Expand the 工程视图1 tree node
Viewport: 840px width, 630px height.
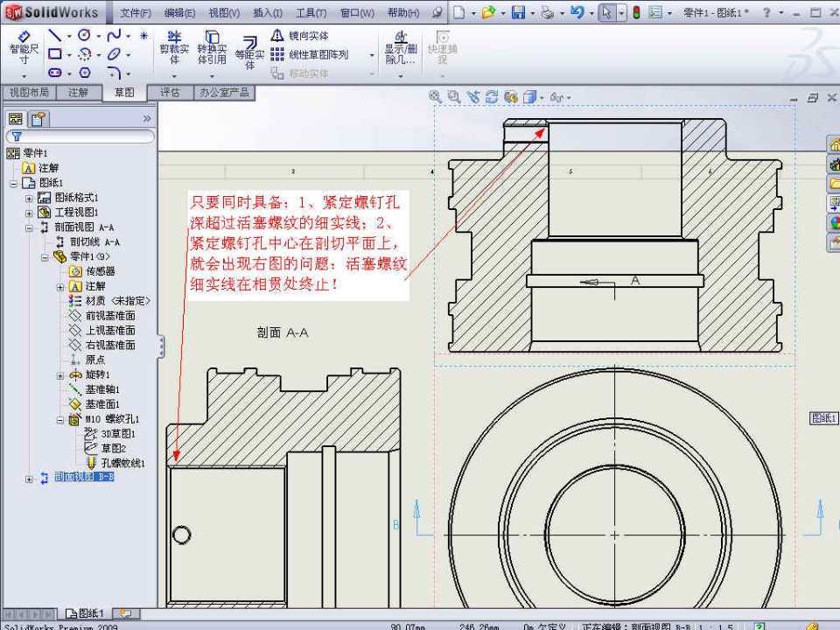tap(29, 213)
